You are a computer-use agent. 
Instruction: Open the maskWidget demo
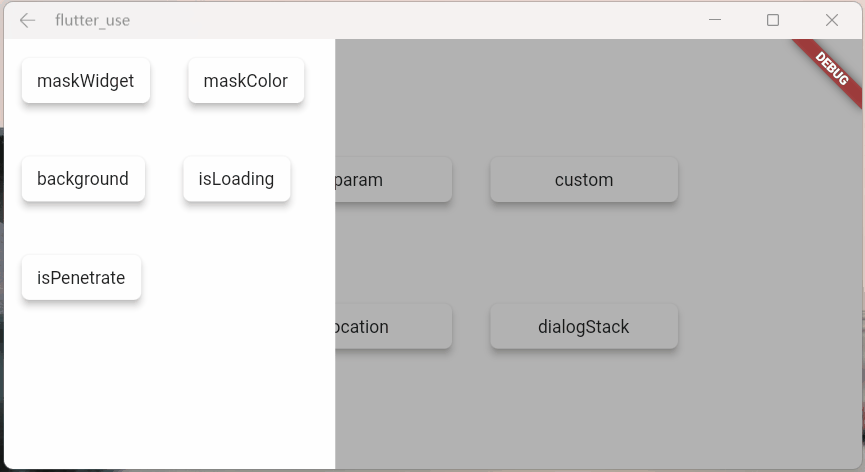point(86,81)
